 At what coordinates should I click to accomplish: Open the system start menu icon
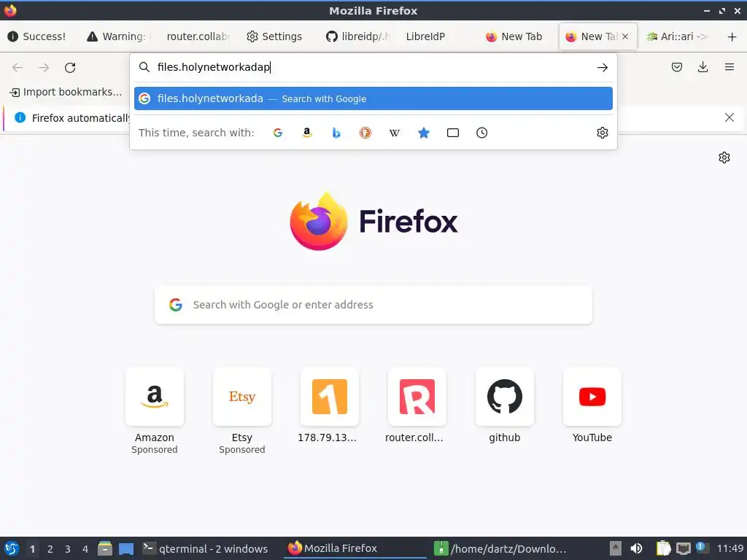click(12, 548)
